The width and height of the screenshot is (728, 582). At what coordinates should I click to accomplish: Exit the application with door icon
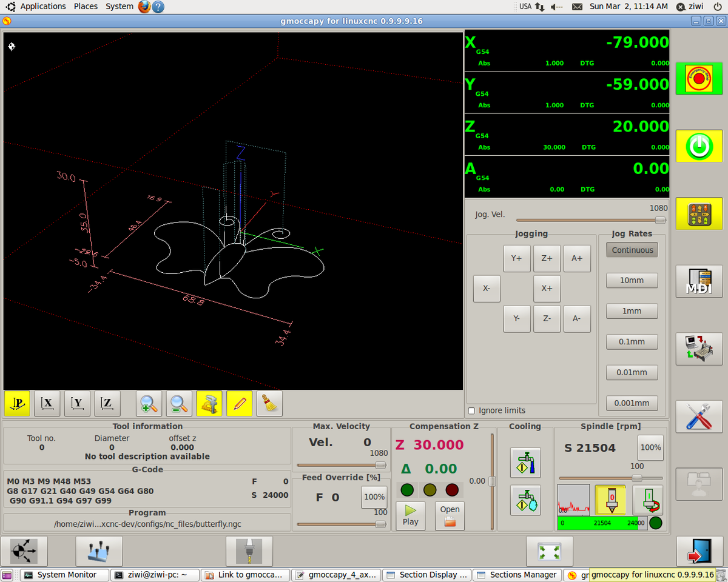pos(699,552)
